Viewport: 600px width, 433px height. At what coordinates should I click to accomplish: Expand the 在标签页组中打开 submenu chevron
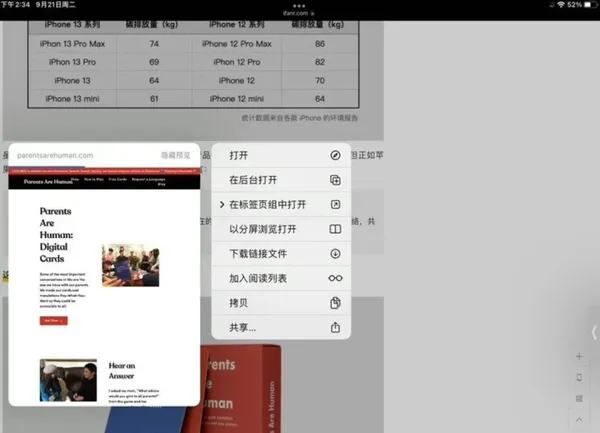(x=222, y=204)
